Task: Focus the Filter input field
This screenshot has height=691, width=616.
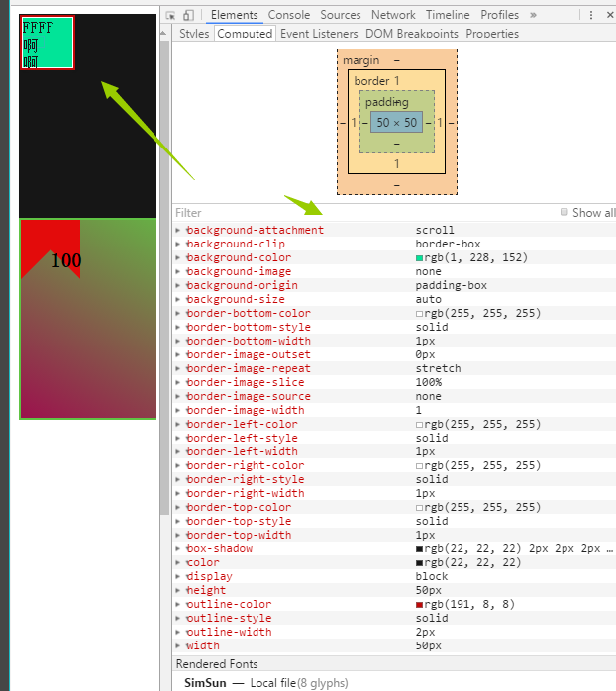Action: click(x=361, y=213)
